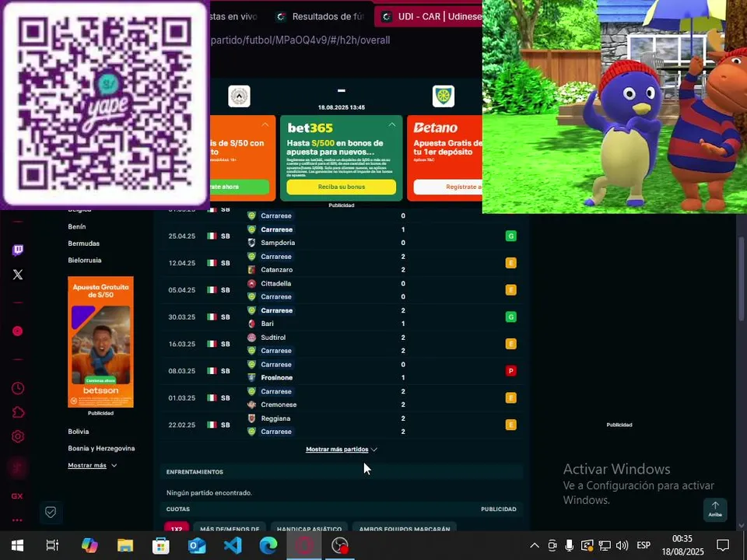This screenshot has width=747, height=560.
Task: Click the Backyardigans video overlay
Action: pyautogui.click(x=615, y=107)
